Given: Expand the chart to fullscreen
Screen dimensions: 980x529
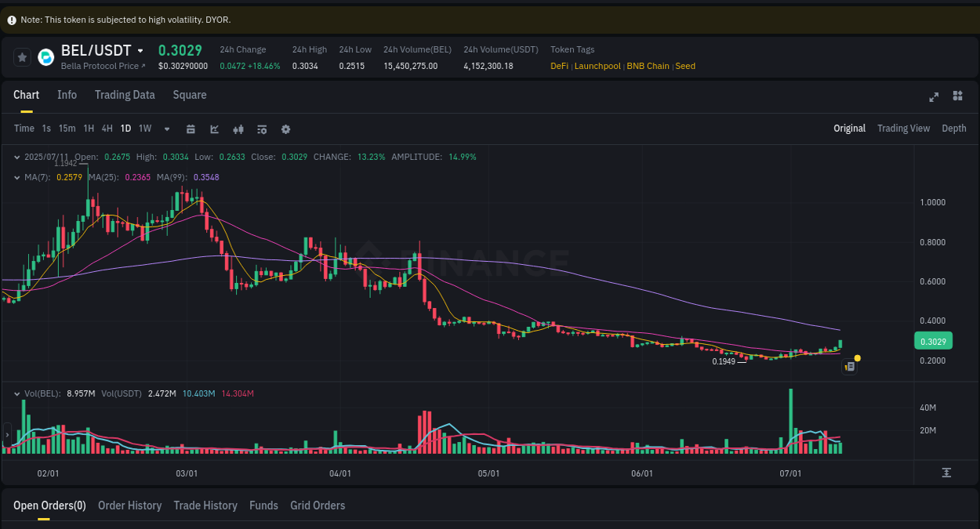Looking at the screenshot, I should click(934, 97).
